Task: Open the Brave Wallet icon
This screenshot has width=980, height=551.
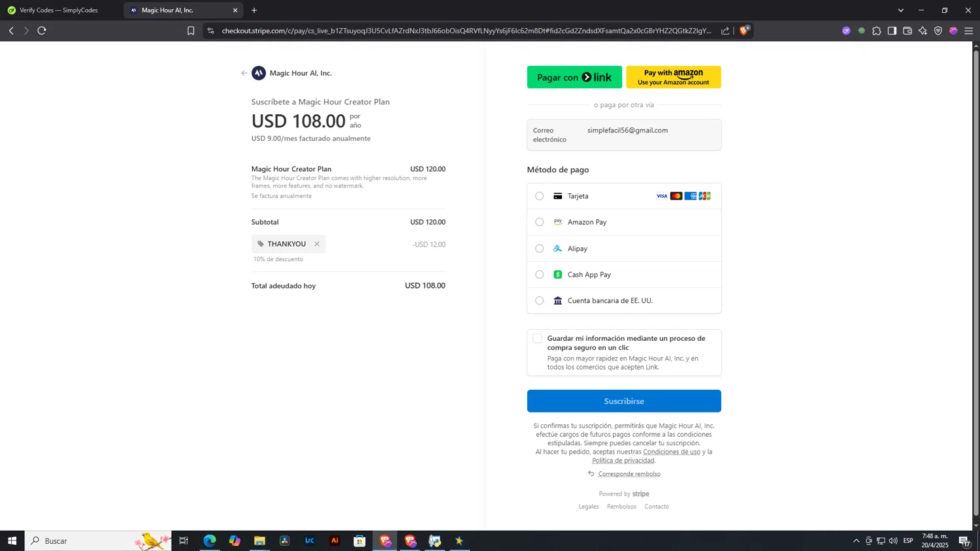Action: click(907, 31)
